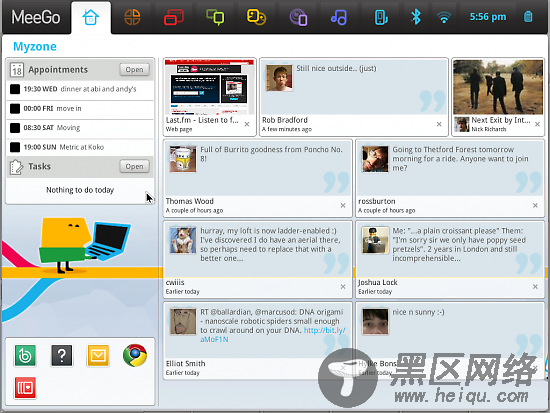Dismiss Joshua Lock's status card
Screen dimensions: 550x413
pos(535,287)
